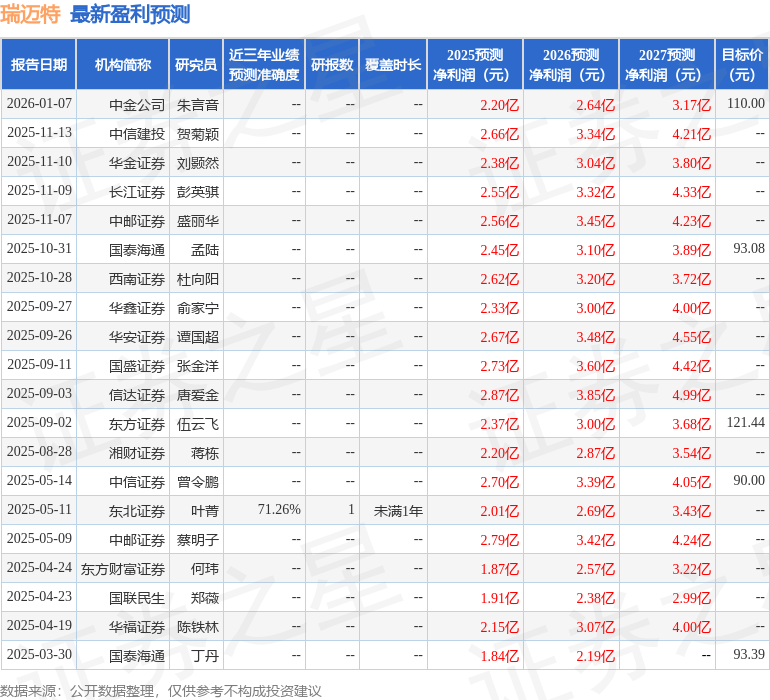The height and width of the screenshot is (700, 770).
Task: Click the institution 华福证券
Action: (x=137, y=626)
